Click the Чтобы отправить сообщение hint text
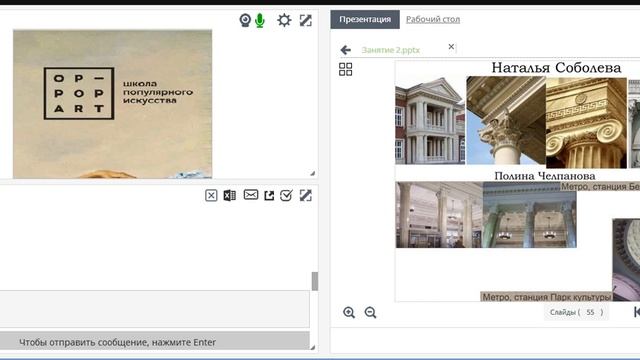 pos(118,342)
